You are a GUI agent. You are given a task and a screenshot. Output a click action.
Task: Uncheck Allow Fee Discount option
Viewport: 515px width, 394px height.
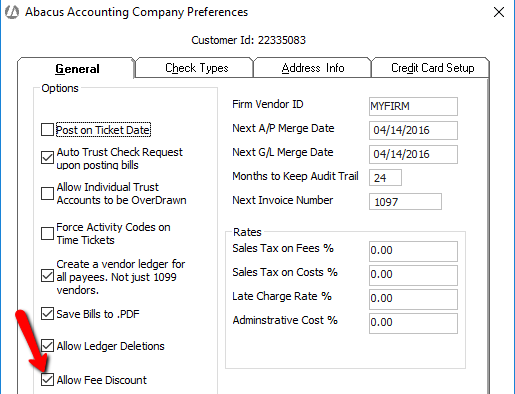[47, 379]
